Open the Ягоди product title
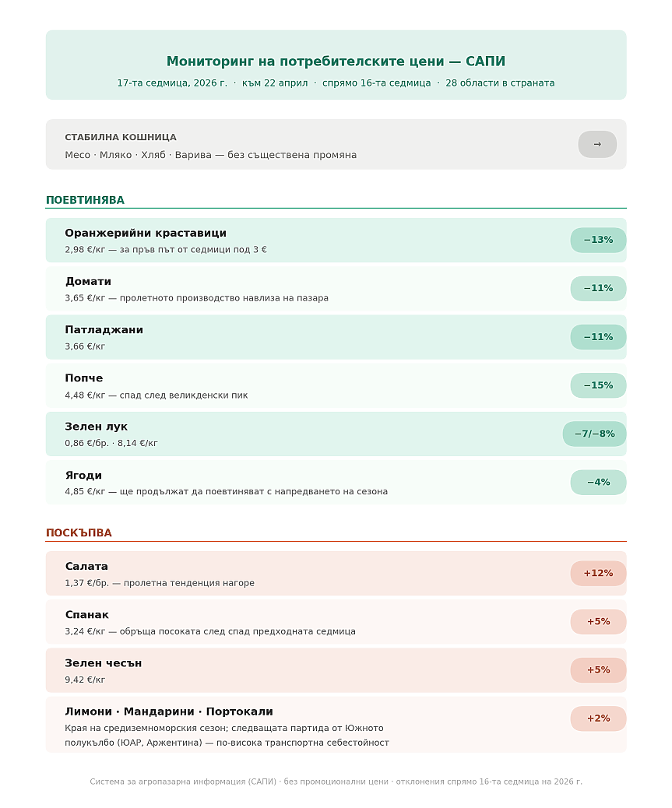672x808 pixels. click(x=83, y=475)
